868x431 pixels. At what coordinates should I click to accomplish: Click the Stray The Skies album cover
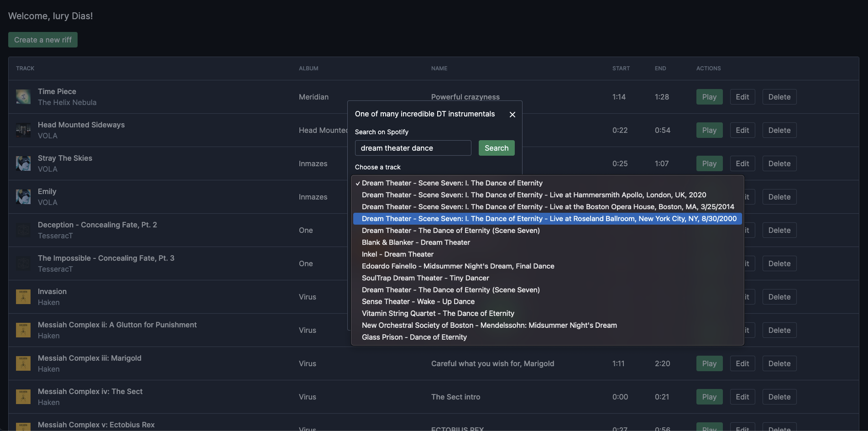tap(23, 163)
